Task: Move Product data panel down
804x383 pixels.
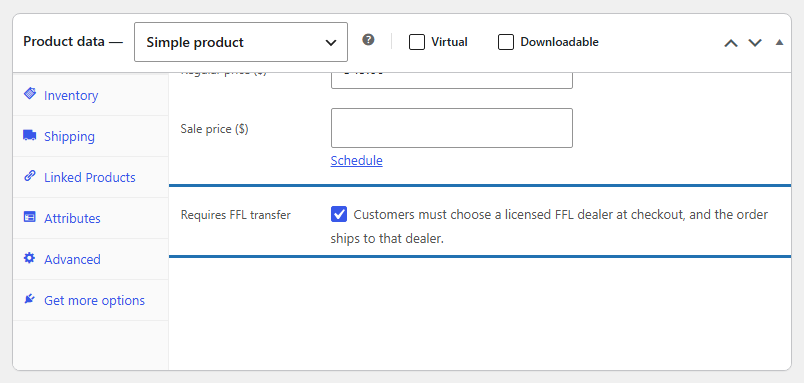Action: point(755,43)
